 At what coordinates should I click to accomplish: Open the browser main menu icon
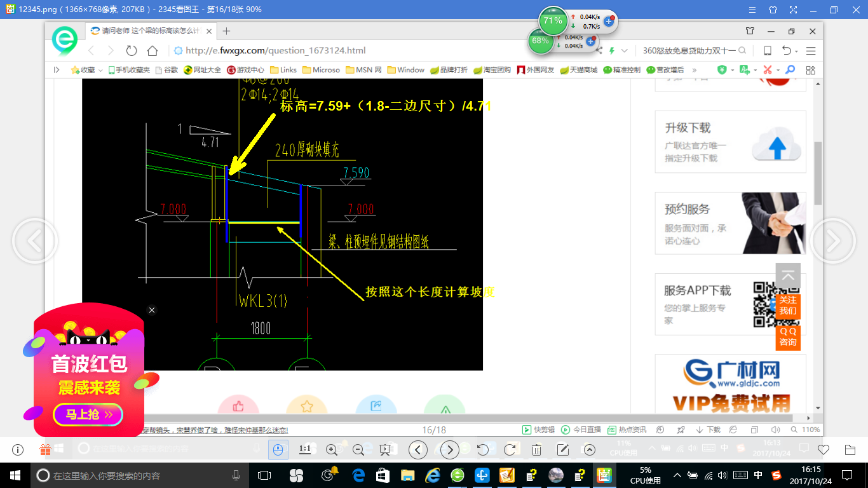tap(811, 51)
